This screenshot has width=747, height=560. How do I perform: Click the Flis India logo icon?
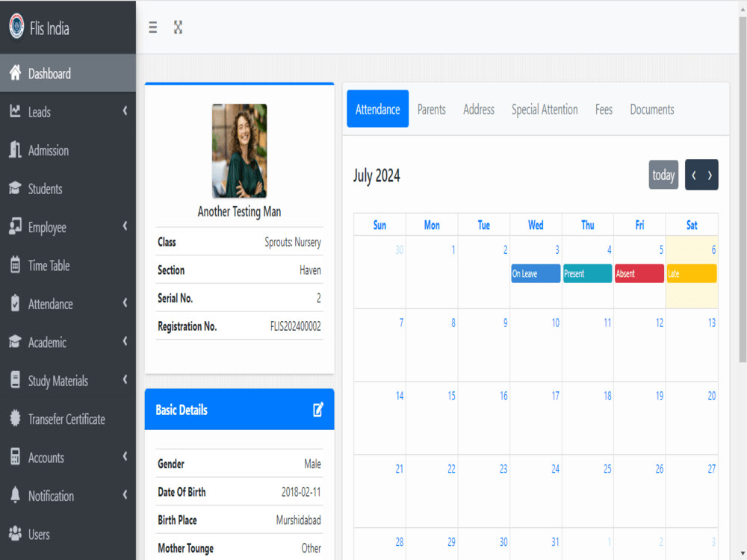[x=16, y=26]
